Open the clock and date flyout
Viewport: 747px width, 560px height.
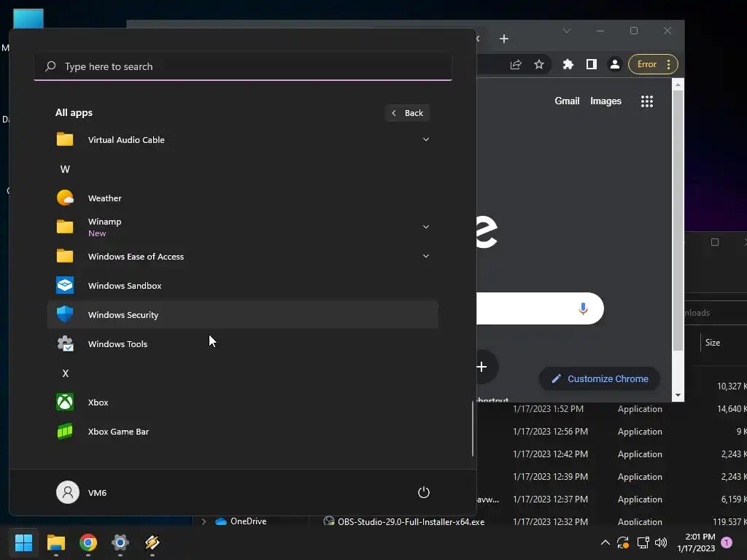(697, 542)
